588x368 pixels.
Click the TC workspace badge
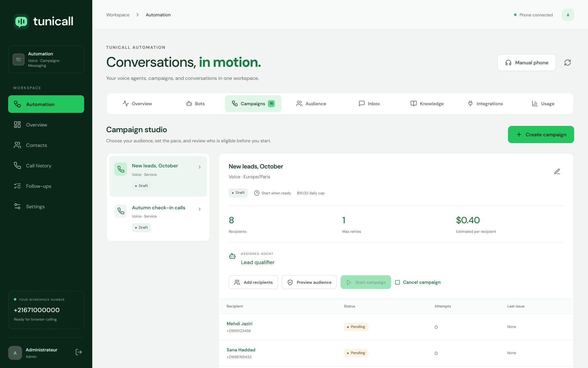click(x=19, y=59)
